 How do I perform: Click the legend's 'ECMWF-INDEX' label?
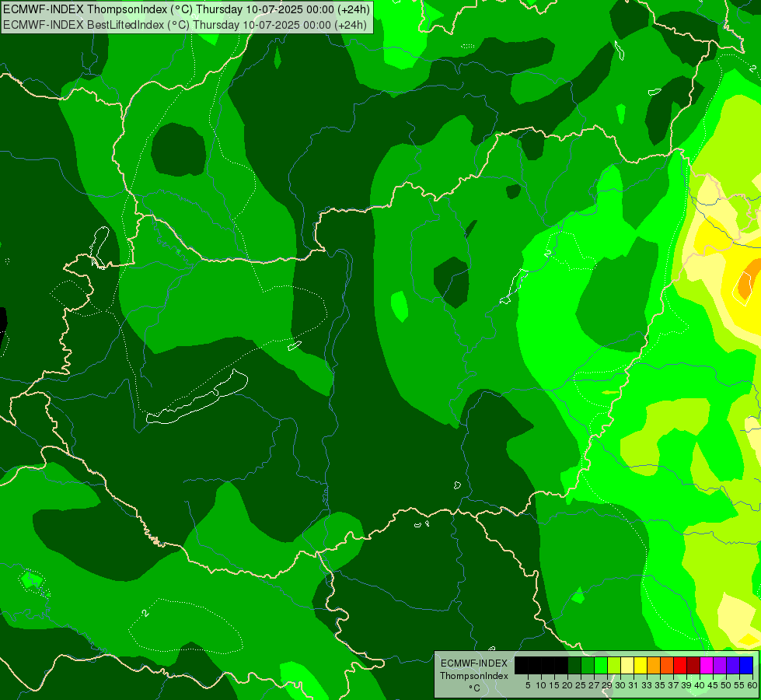pyautogui.click(x=474, y=663)
